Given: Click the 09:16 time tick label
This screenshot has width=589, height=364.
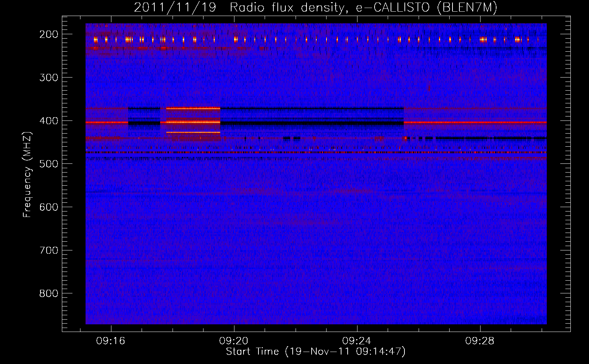Looking at the screenshot, I should 111,341.
